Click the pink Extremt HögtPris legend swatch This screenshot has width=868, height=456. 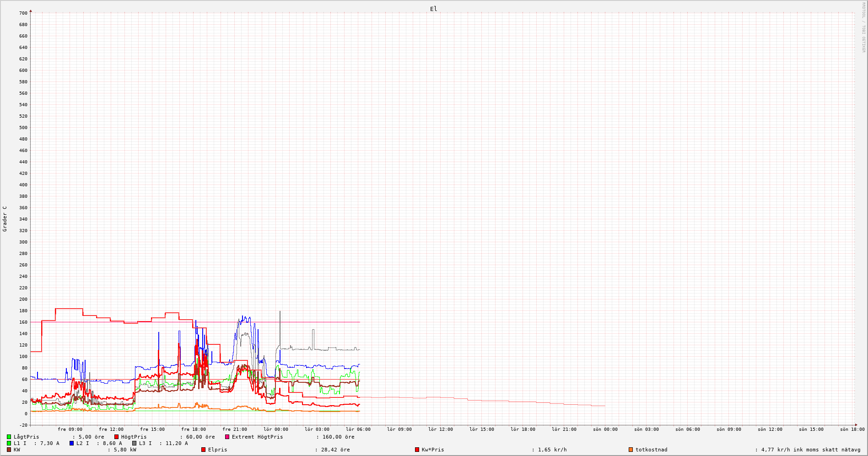(227, 437)
